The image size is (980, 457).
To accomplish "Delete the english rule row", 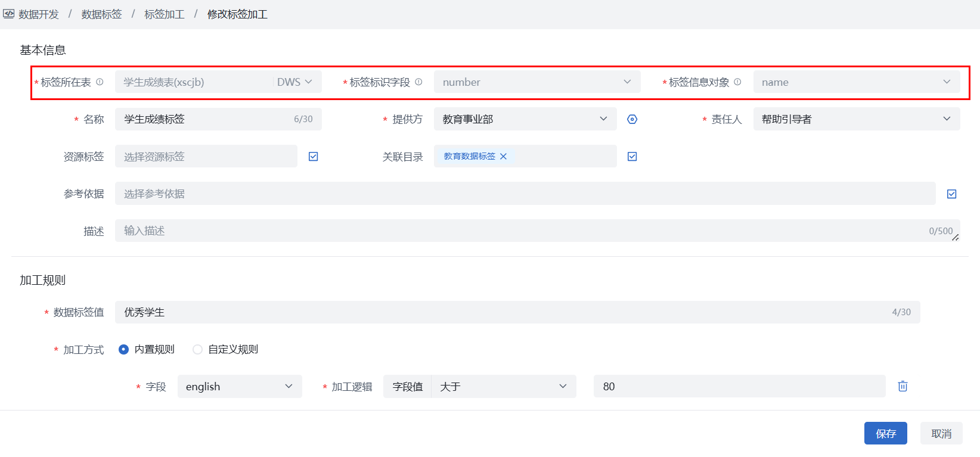I will point(903,386).
